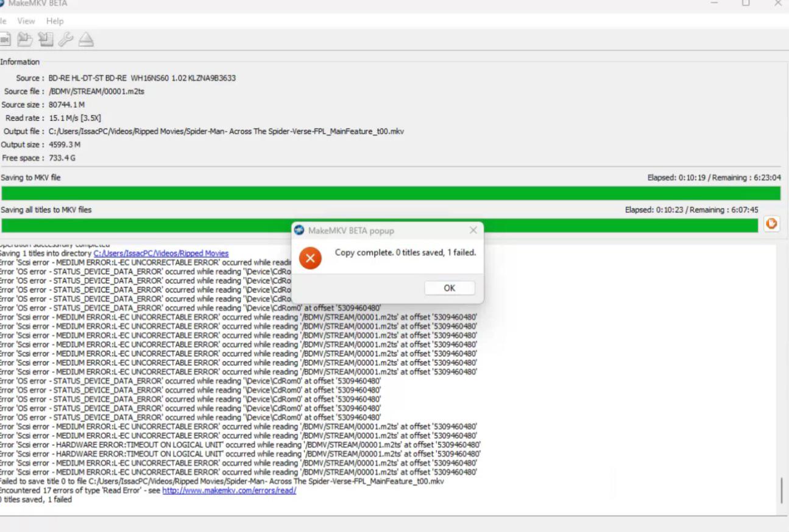Click the Output file path ending t00.mkv
Viewport: 789px width, 532px height.
[x=226, y=132]
